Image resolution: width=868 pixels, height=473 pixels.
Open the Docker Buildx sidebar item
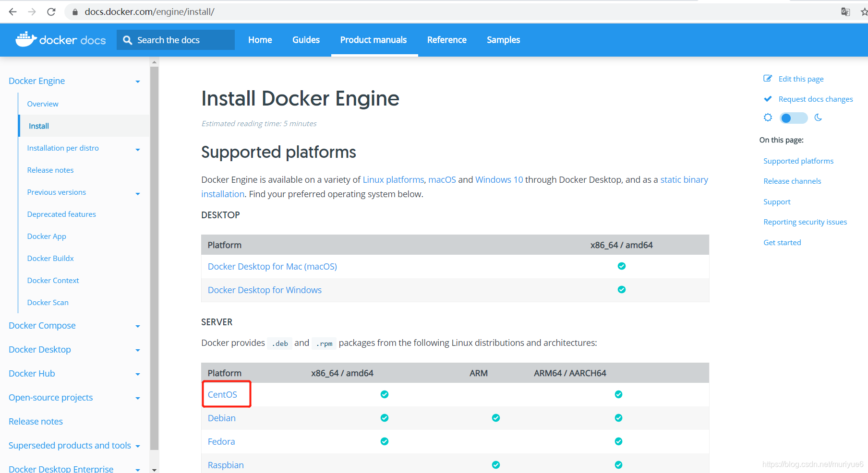pos(50,258)
